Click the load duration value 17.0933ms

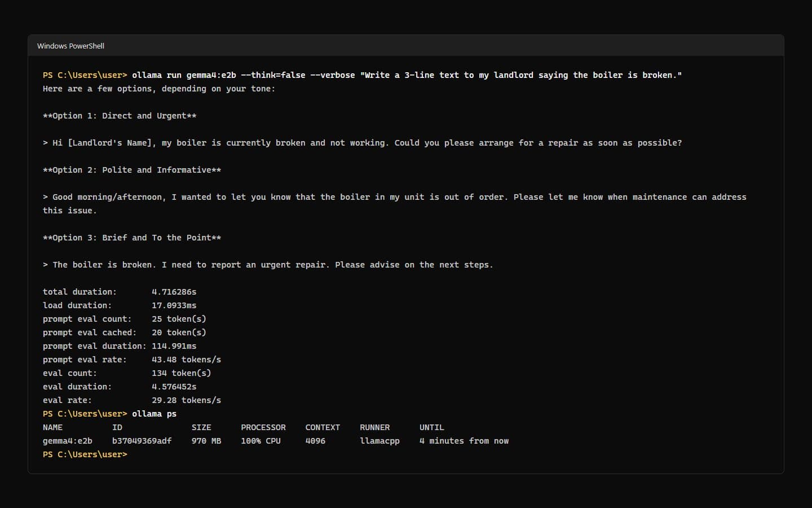pyautogui.click(x=174, y=305)
